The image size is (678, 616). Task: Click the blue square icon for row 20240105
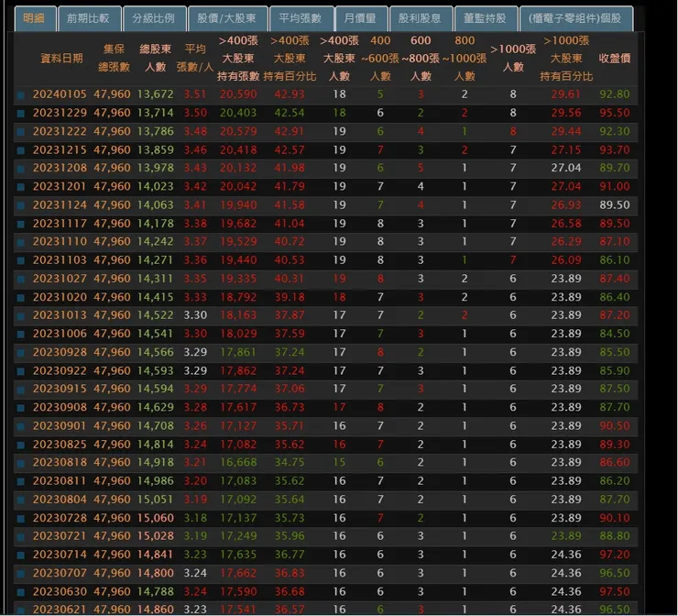tap(20, 94)
